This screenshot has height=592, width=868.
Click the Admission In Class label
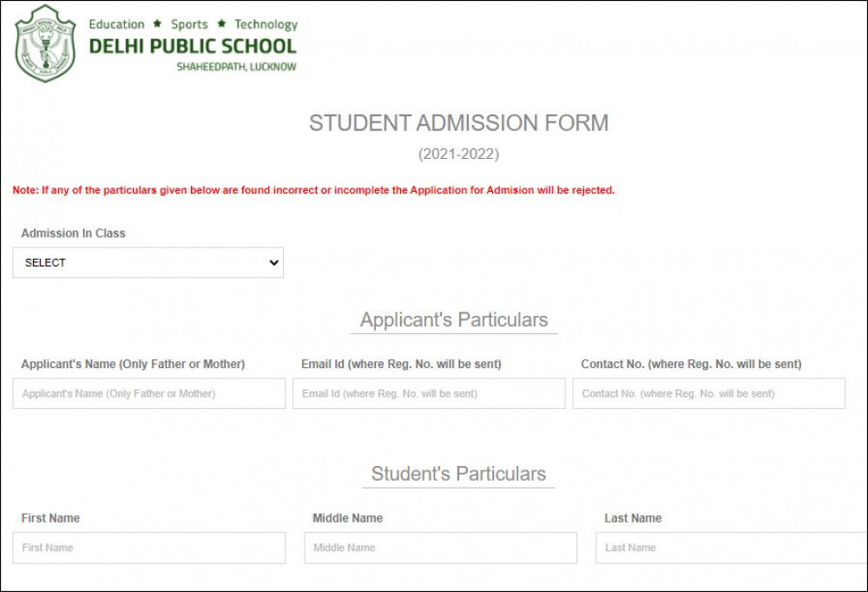[73, 233]
